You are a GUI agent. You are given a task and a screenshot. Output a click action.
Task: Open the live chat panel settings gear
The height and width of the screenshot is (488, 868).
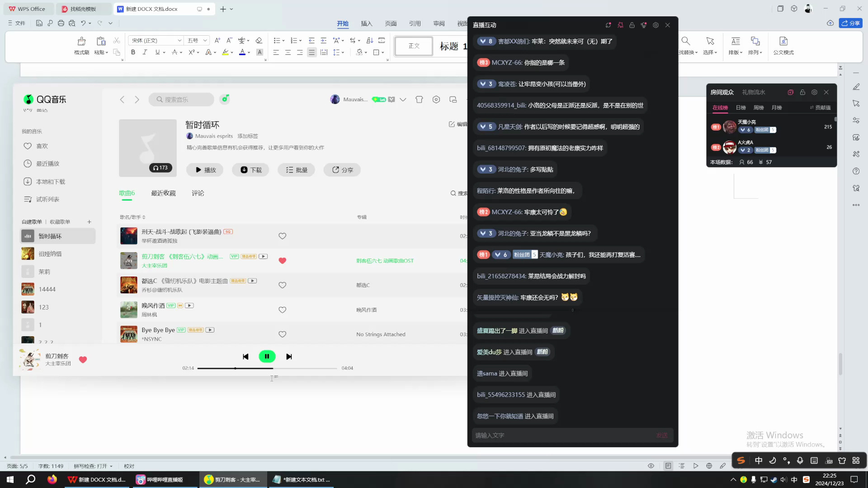(656, 25)
